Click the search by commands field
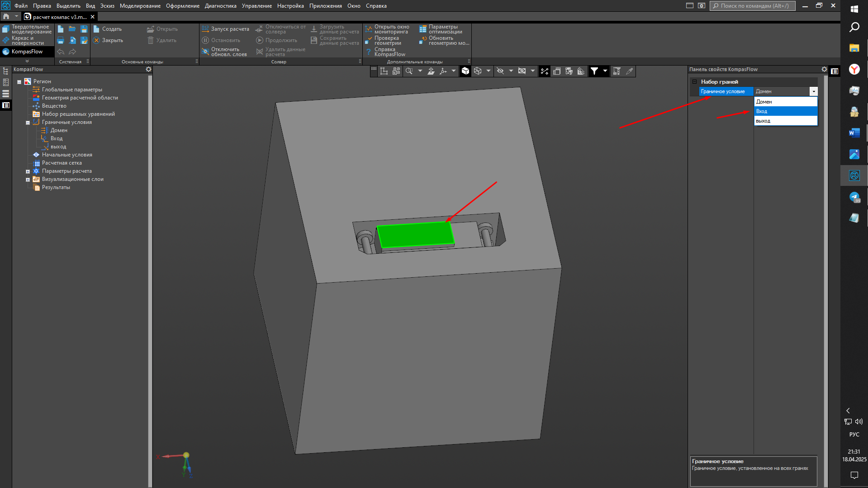Screen dimensions: 868x488 point(753,6)
